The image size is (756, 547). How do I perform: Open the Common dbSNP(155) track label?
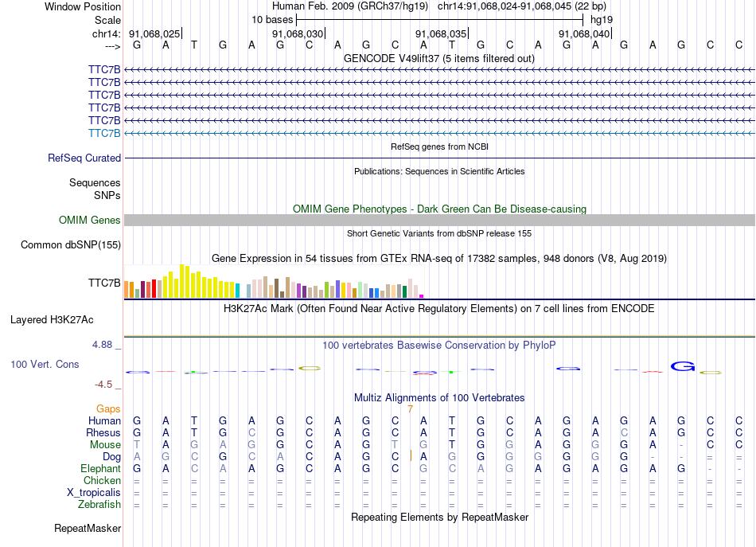tap(71, 245)
